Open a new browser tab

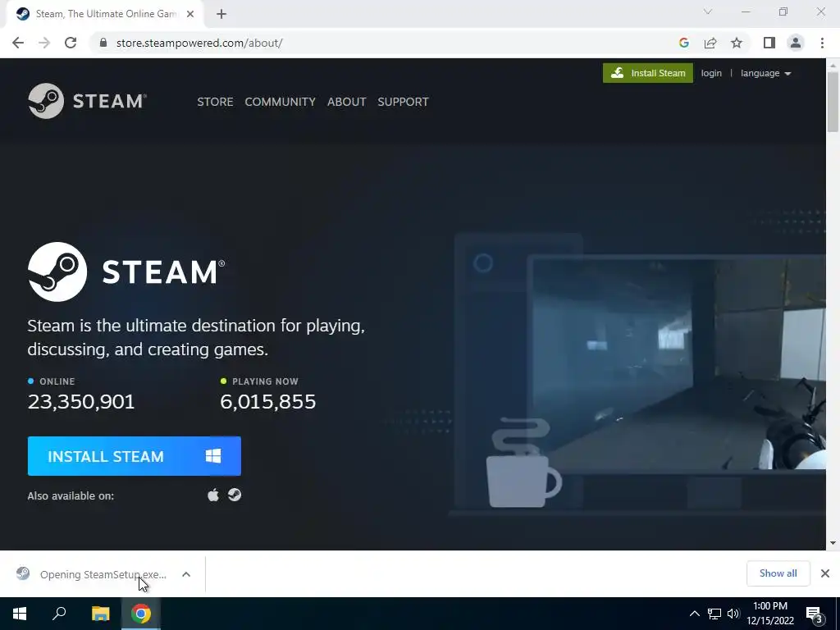pos(221,14)
